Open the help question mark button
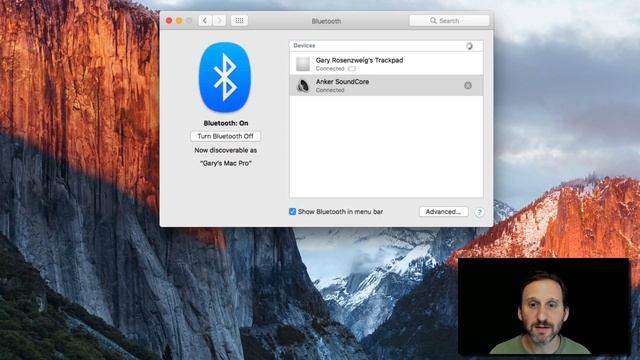The image size is (640, 360). pos(480,212)
